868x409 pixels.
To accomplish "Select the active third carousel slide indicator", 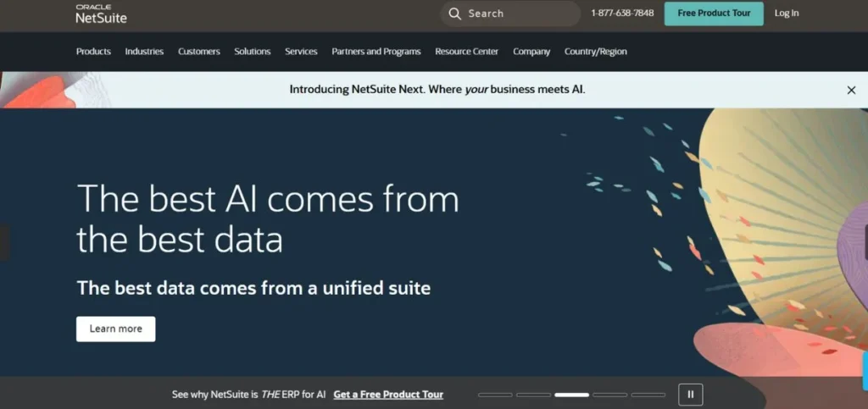I will click(x=571, y=395).
